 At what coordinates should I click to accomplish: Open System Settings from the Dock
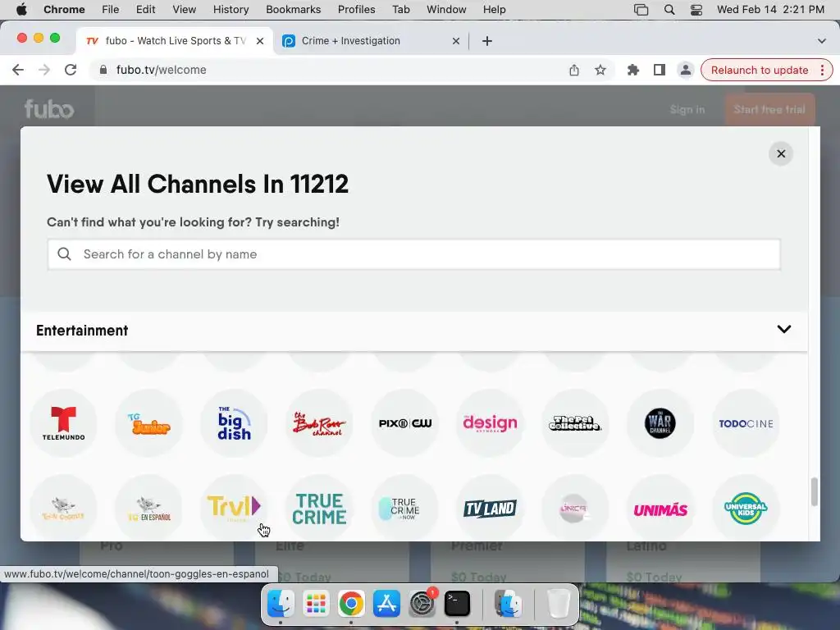(x=422, y=604)
